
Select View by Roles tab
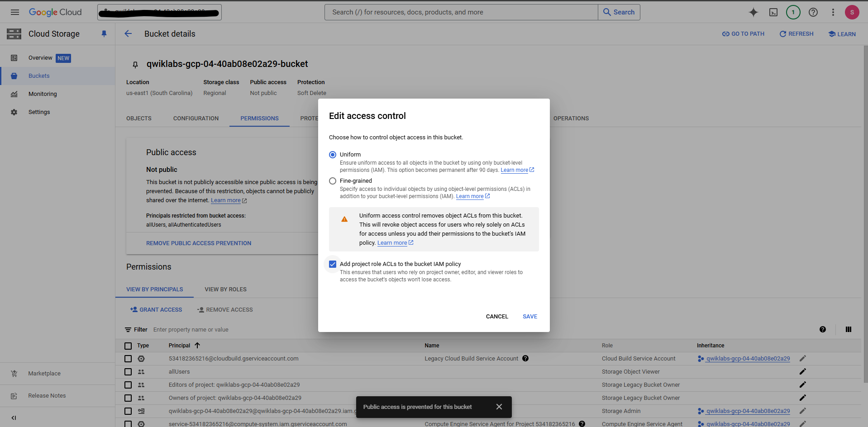tap(225, 289)
